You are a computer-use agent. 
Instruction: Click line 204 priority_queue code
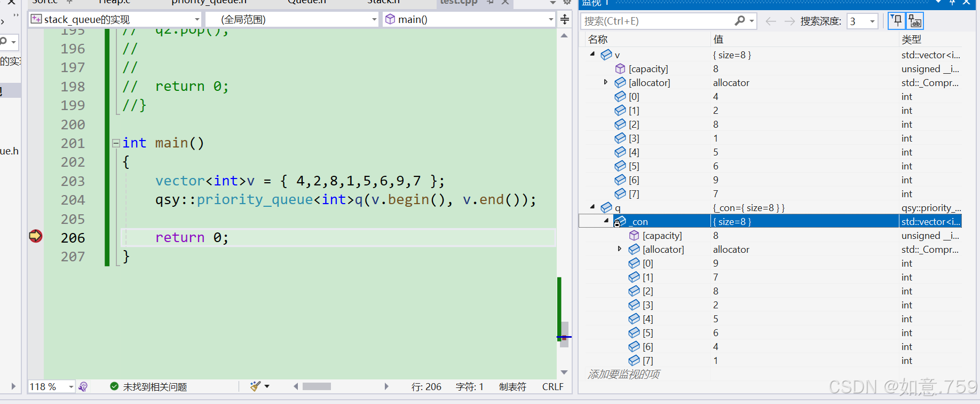pos(345,200)
